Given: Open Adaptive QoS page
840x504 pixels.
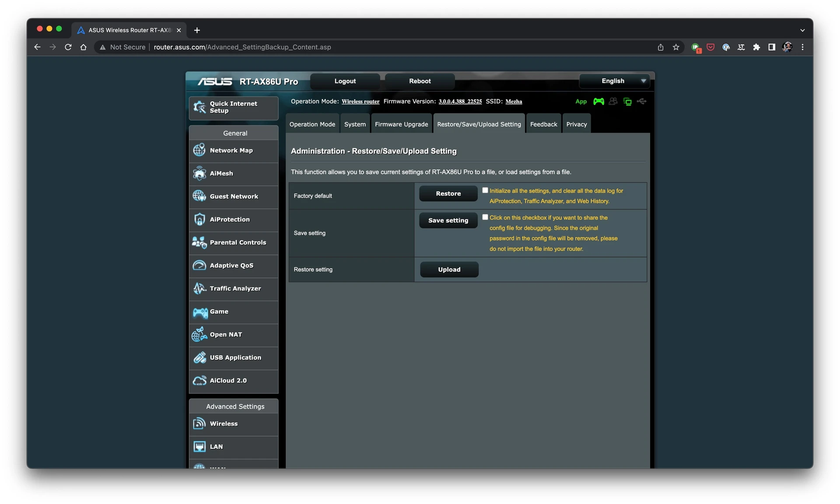Looking at the screenshot, I should 234,266.
